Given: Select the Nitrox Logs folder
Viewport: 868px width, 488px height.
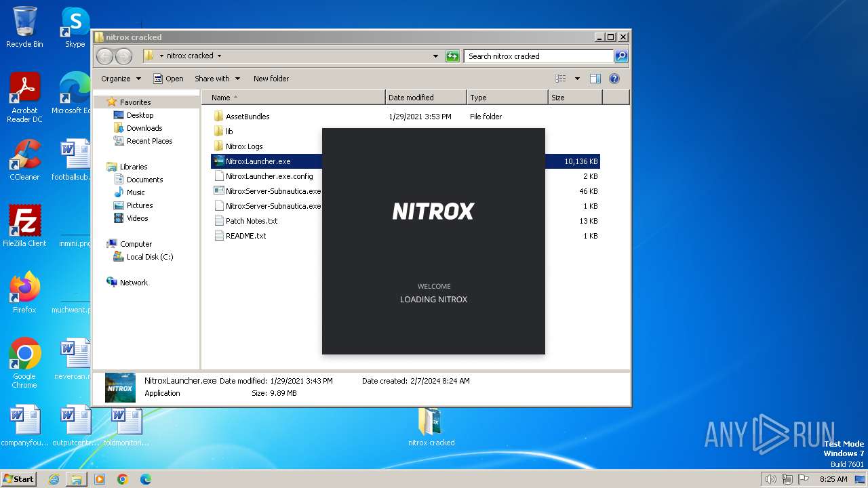Looking at the screenshot, I should tap(243, 146).
